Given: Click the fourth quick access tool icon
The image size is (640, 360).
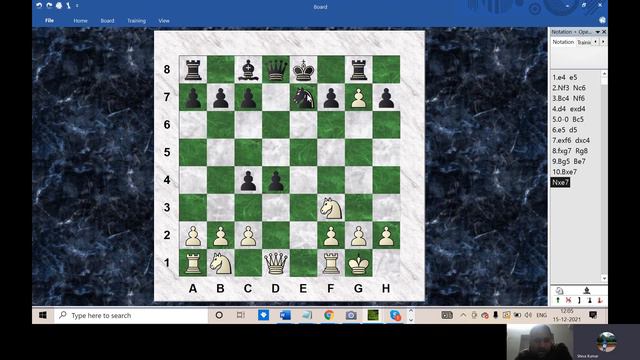Looking at the screenshot, I should coord(68,6).
